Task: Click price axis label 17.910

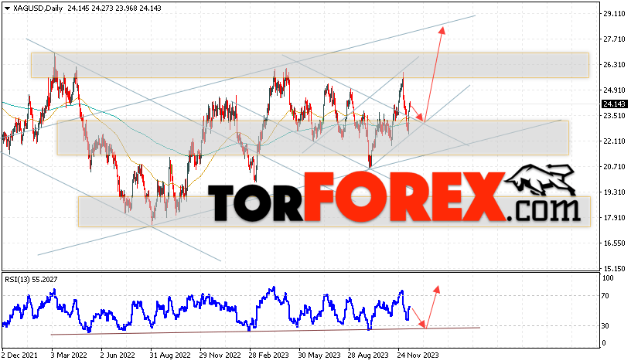Action: (x=615, y=218)
